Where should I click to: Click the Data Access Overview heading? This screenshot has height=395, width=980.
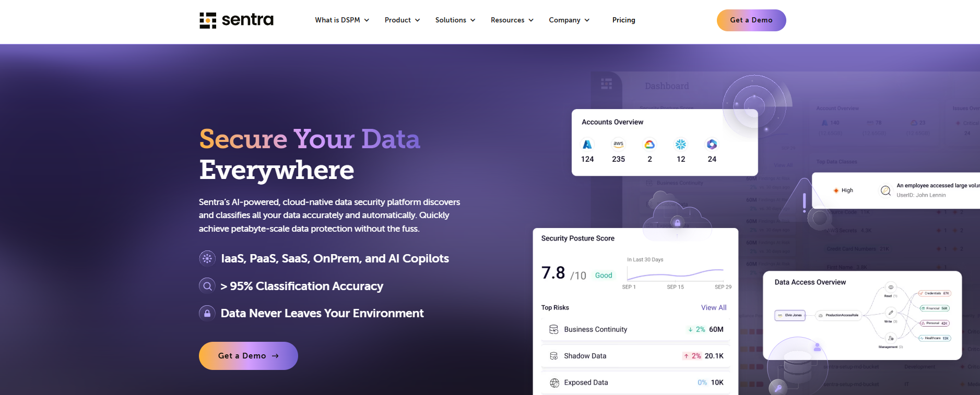pyautogui.click(x=810, y=282)
